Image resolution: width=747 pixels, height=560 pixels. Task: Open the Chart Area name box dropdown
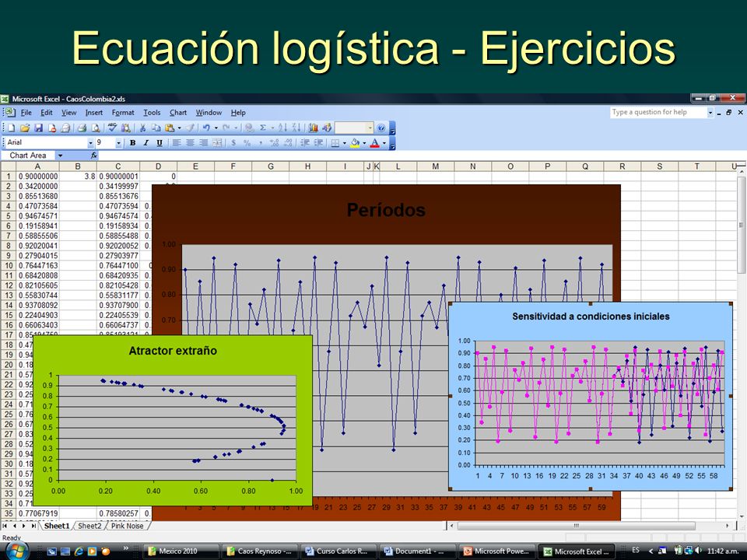[60, 156]
